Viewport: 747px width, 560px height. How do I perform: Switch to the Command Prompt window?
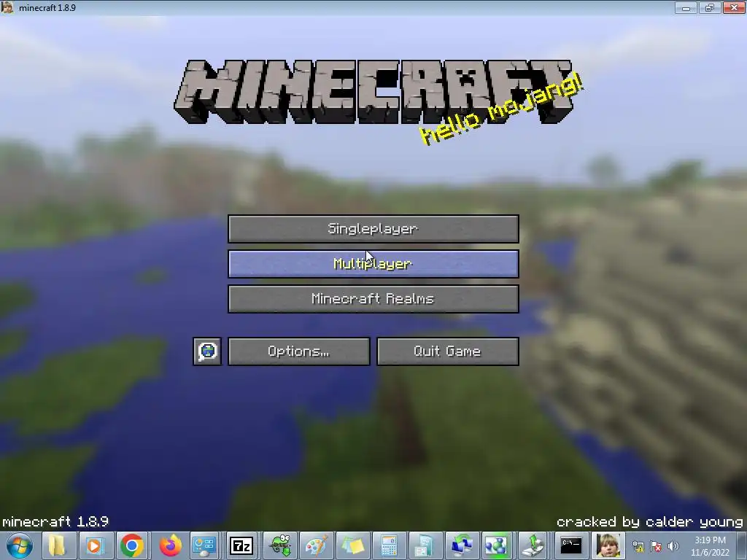click(x=570, y=545)
